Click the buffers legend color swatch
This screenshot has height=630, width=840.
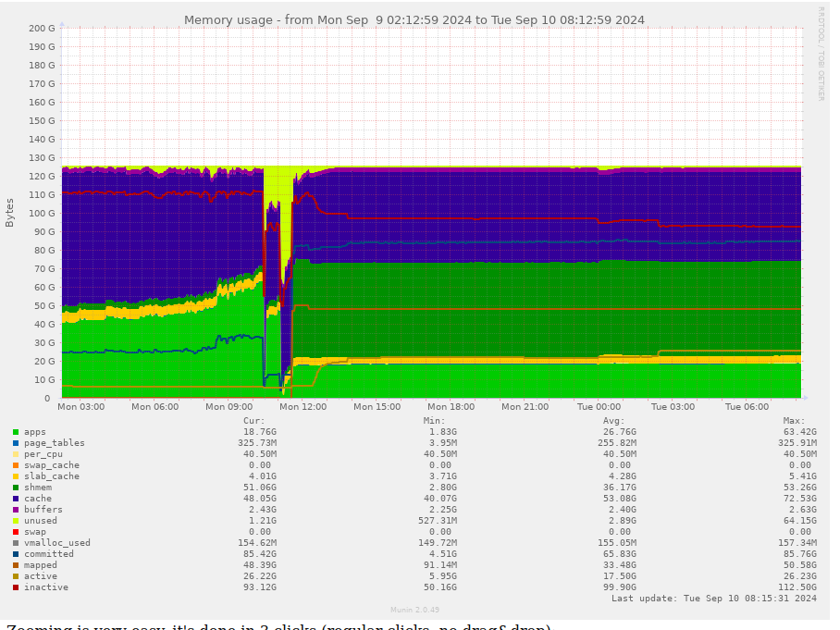[16, 510]
